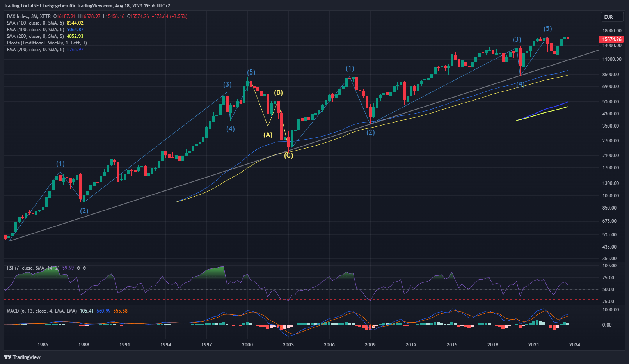Click the (5) wave label near 2021 peak

(548, 29)
